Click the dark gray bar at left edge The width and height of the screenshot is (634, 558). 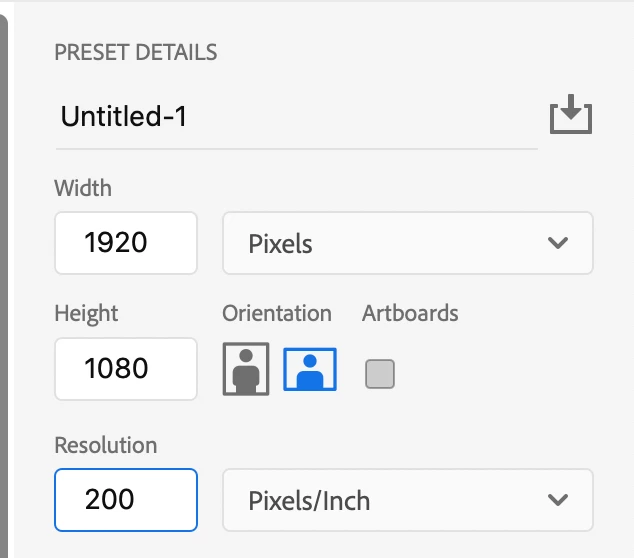click(x=4, y=280)
